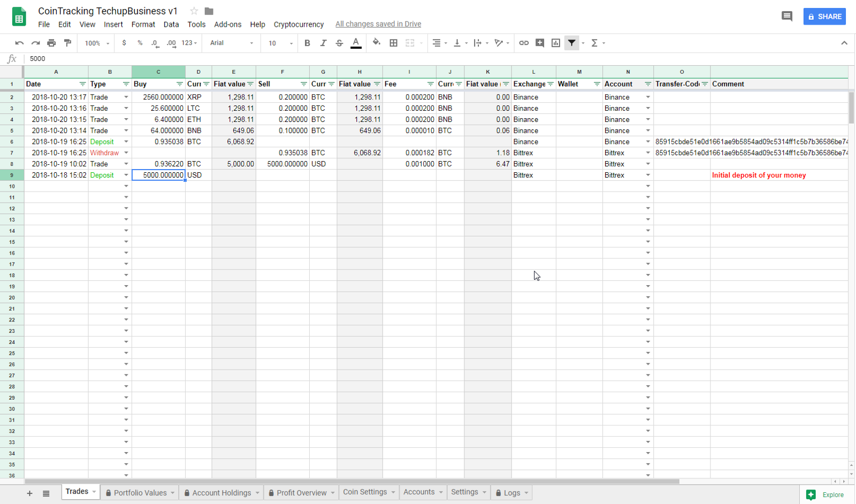Undo the last action
This screenshot has width=856, height=504.
[x=19, y=43]
